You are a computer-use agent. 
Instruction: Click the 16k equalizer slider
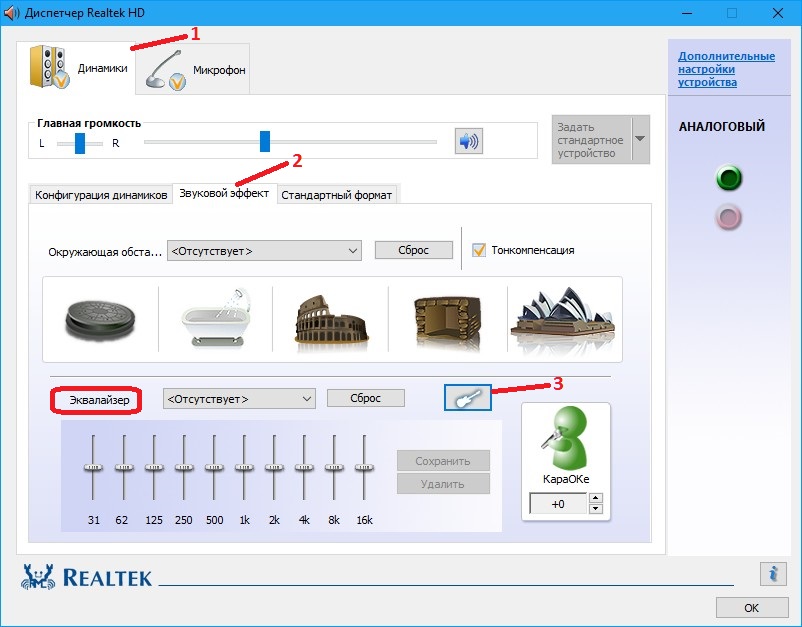(364, 467)
